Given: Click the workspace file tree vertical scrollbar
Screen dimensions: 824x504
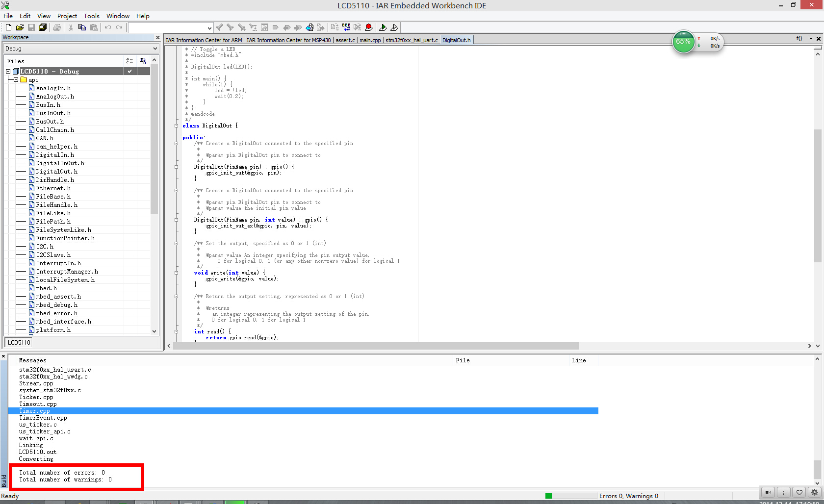Looking at the screenshot, I should 154,139.
